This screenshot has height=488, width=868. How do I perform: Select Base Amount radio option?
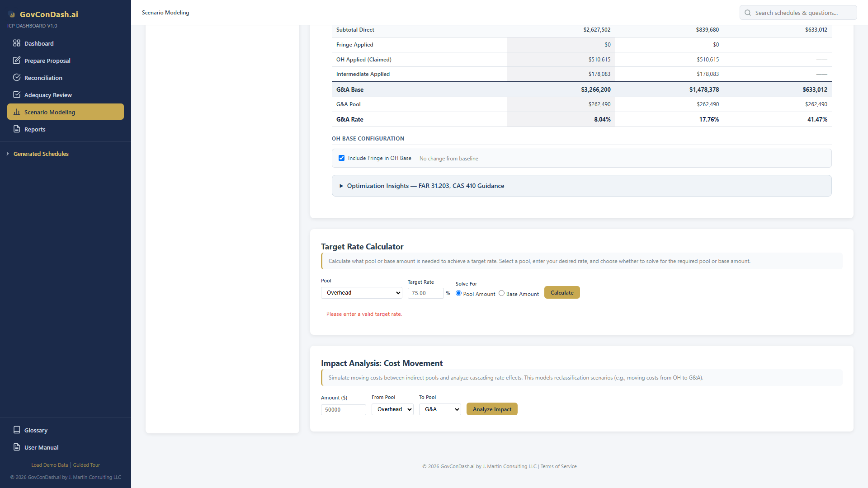(x=501, y=293)
